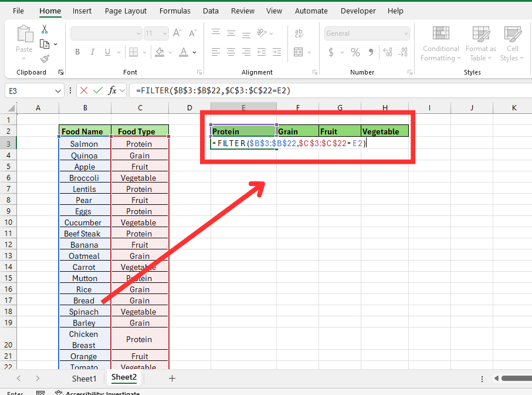Click inside the formula bar text

tap(213, 91)
